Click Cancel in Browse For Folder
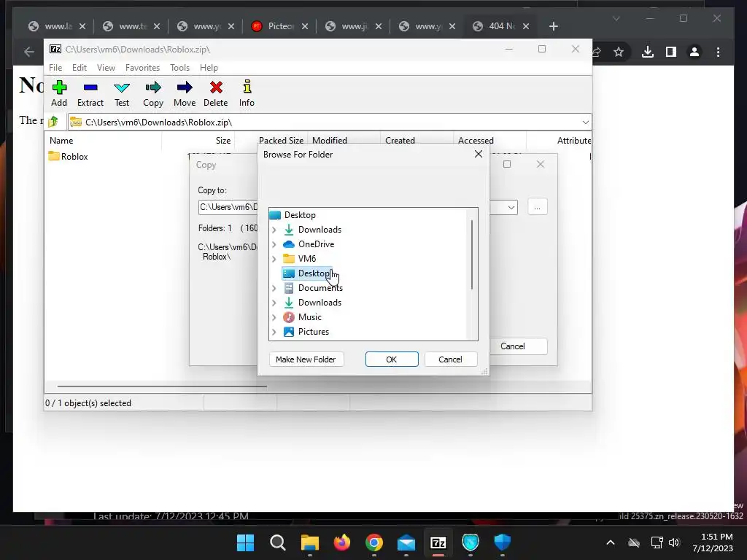This screenshot has width=747, height=560. pyautogui.click(x=450, y=359)
